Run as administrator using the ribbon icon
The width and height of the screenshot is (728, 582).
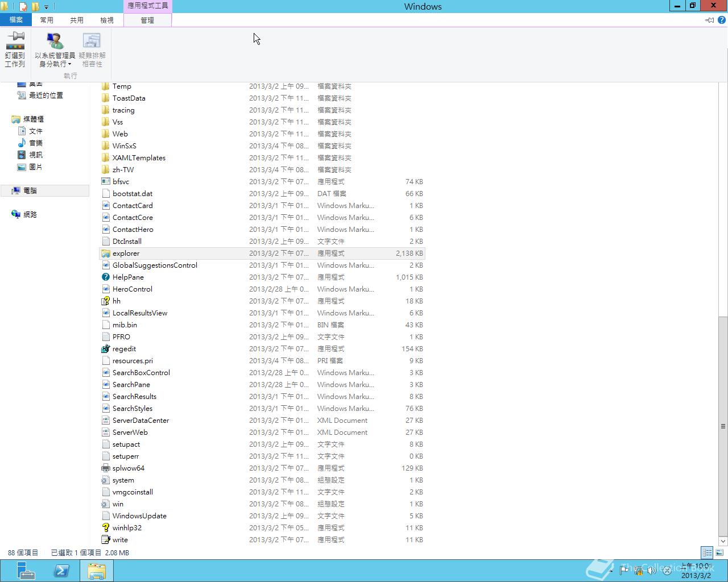coord(55,41)
